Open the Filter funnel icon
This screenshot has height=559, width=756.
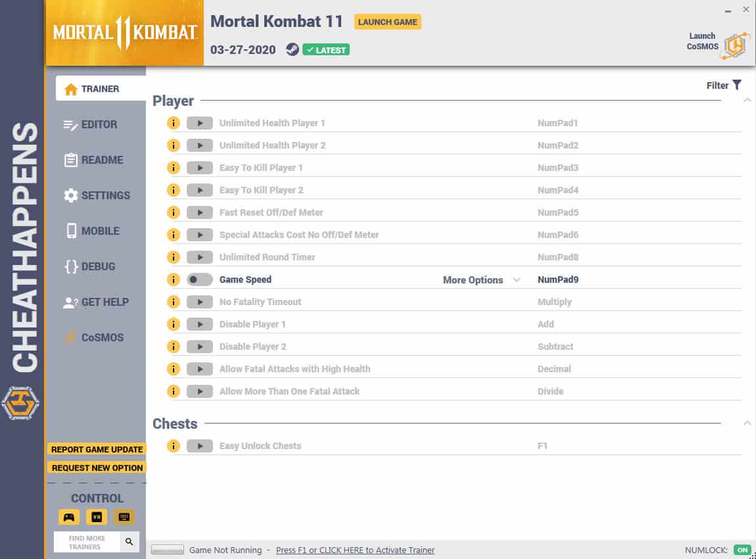737,85
